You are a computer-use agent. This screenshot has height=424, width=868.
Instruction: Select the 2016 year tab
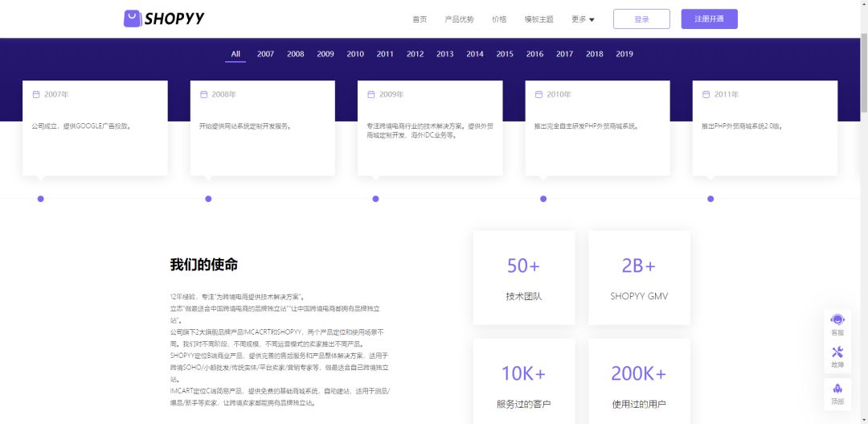[534, 54]
